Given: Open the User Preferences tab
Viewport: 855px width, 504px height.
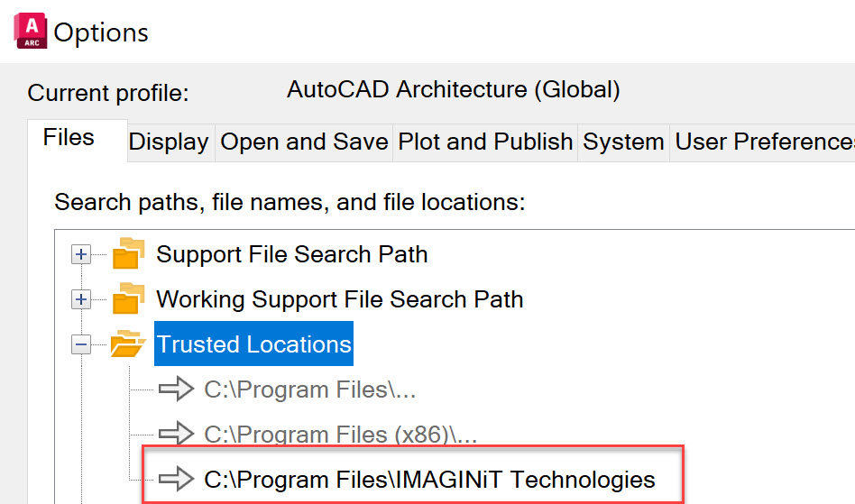Looking at the screenshot, I should click(x=763, y=142).
